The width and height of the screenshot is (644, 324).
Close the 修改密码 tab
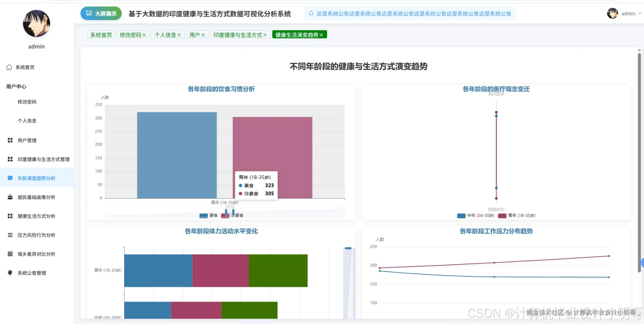(x=144, y=35)
